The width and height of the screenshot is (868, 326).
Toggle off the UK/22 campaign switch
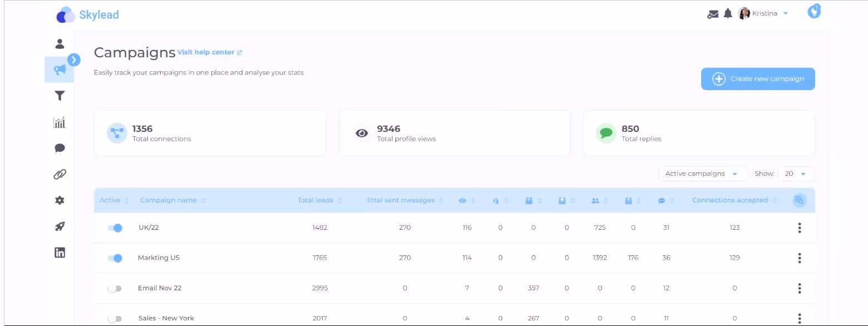115,228
